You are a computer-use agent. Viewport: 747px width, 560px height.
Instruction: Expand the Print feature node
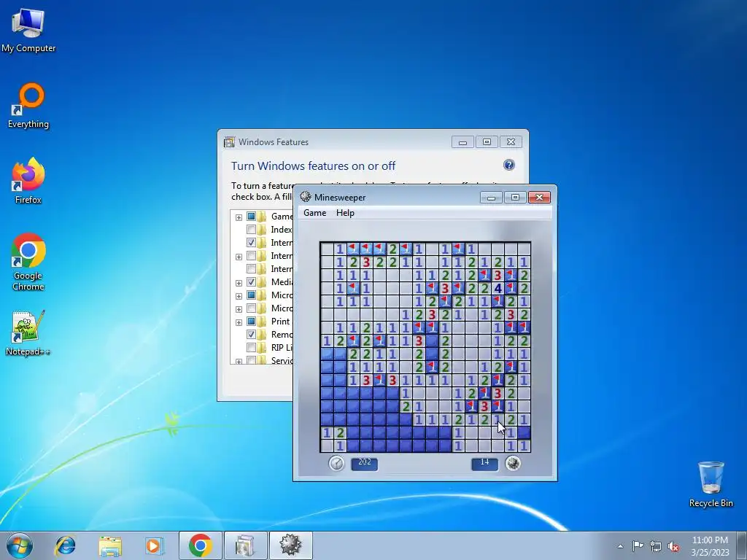tap(239, 322)
